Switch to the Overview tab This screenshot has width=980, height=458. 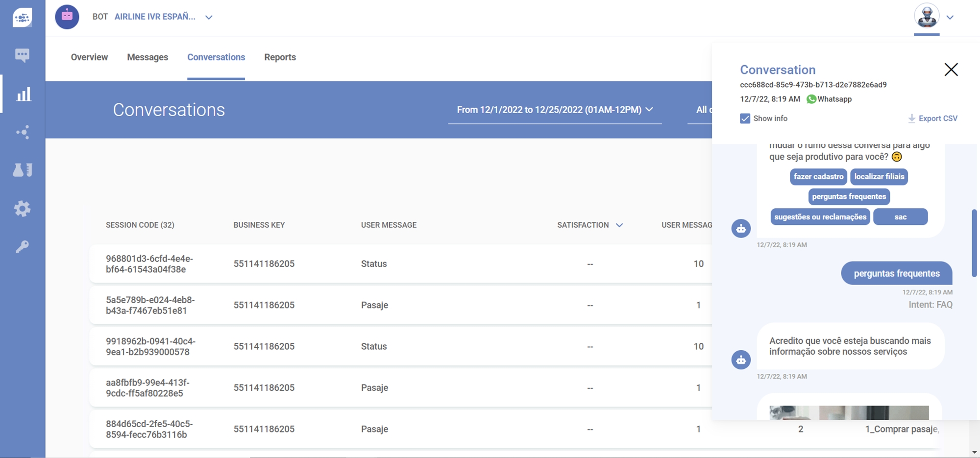tap(89, 57)
